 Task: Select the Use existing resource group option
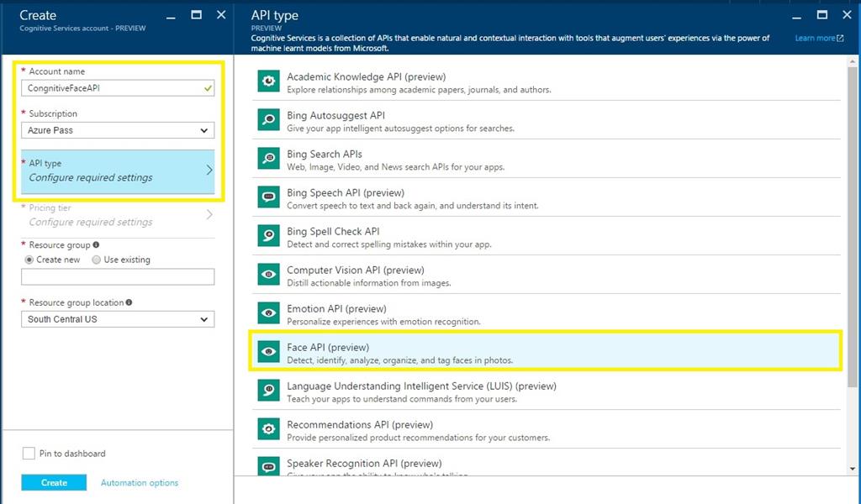(96, 260)
